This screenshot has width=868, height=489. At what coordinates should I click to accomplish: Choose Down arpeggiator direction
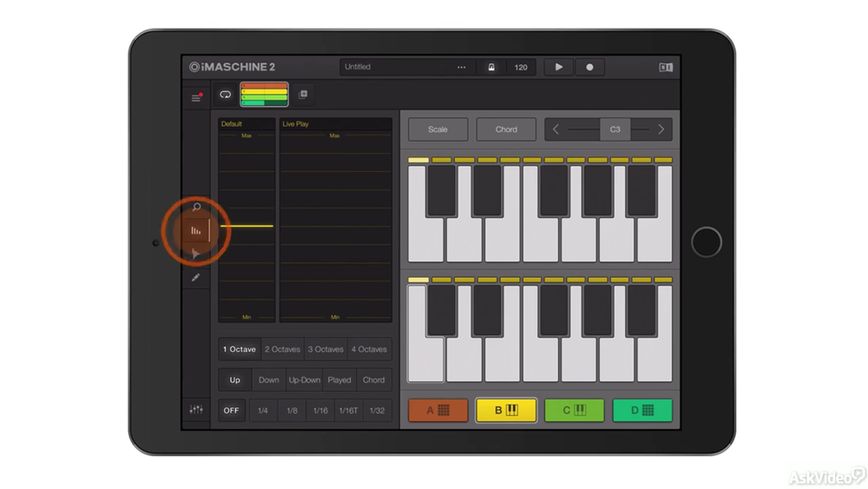point(269,380)
